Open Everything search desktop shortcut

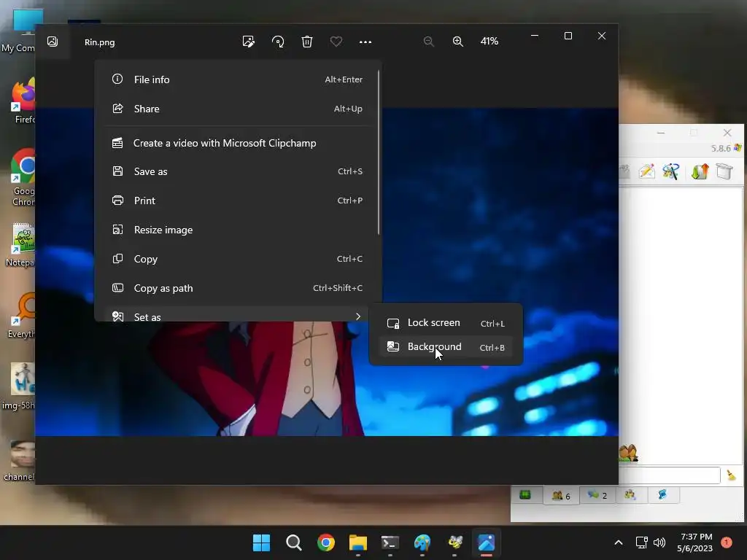[23, 315]
